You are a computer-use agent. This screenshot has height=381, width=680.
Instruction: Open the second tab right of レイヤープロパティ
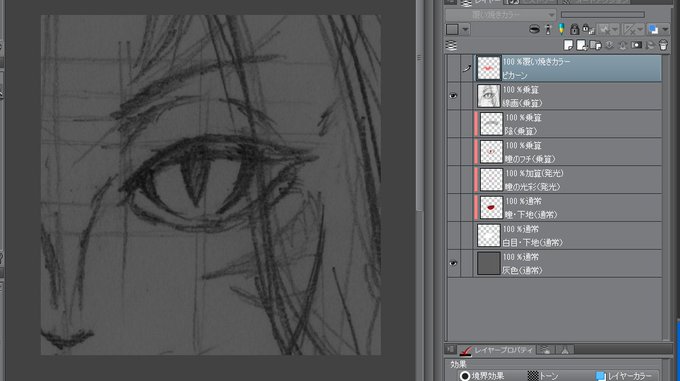click(564, 350)
